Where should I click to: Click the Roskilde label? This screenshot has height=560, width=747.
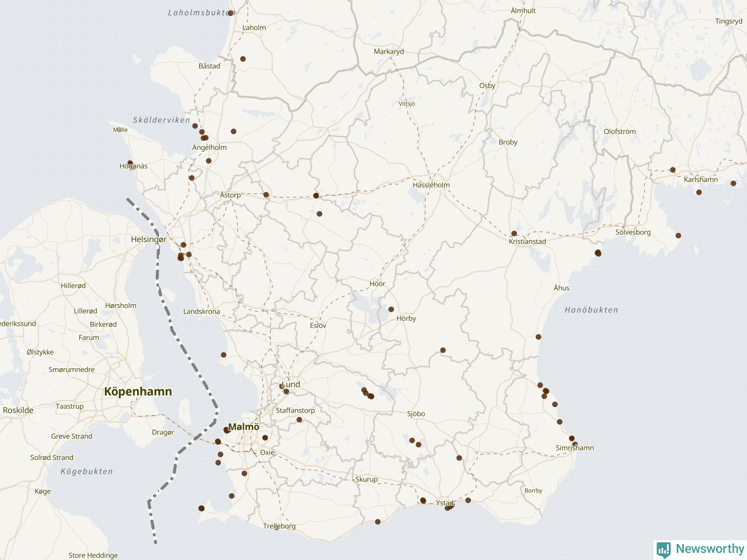pyautogui.click(x=18, y=410)
